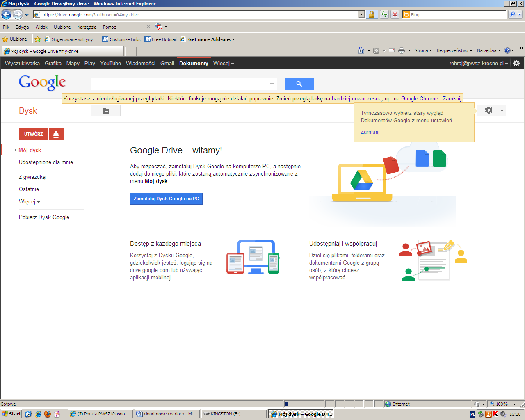Click the Add to Favorites bar icon
Viewport: 525px width, 420px height.
coord(38,39)
